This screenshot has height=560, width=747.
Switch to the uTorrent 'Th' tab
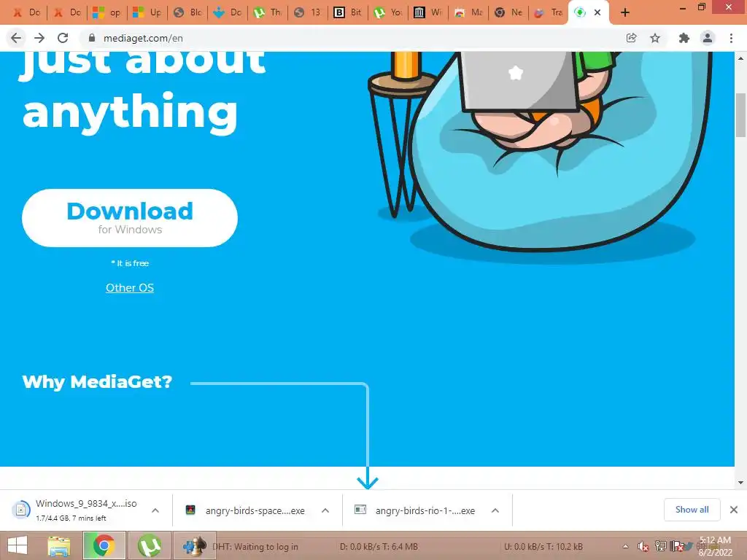(267, 13)
